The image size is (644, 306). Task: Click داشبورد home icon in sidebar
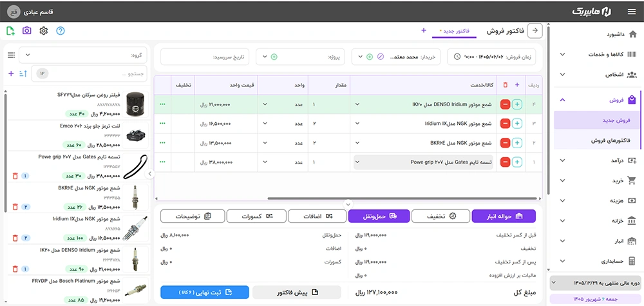click(632, 34)
